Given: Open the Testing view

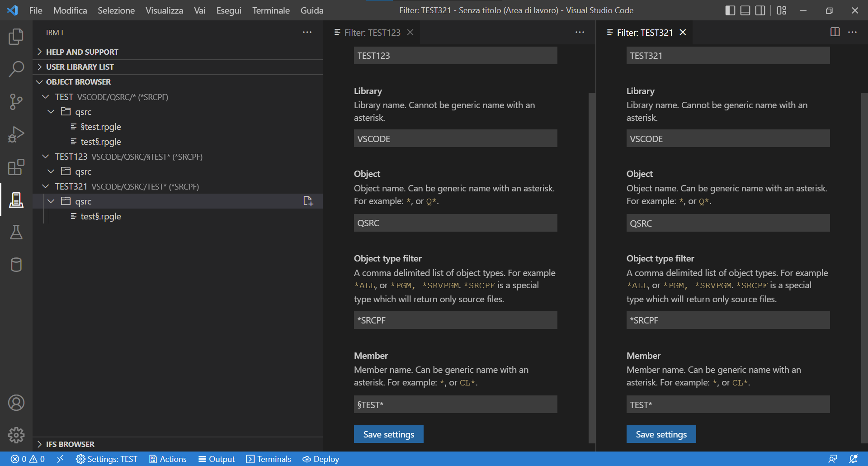Looking at the screenshot, I should [16, 232].
